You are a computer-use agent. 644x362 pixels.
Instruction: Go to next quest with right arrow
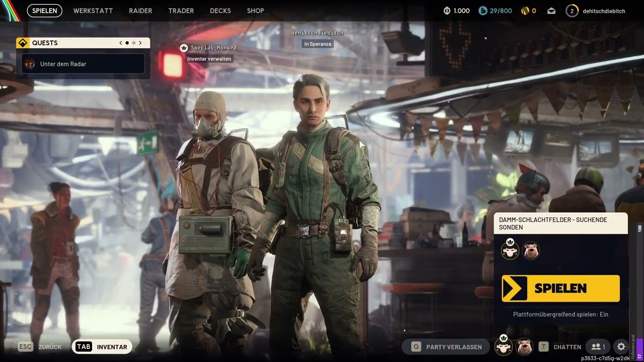[140, 43]
